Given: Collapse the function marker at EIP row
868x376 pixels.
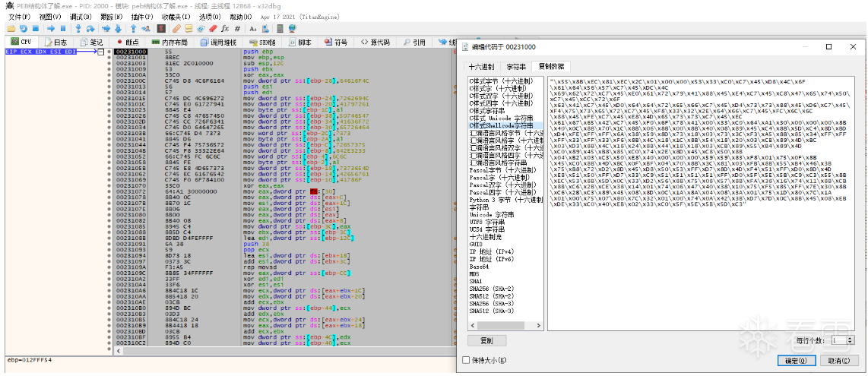Looking at the screenshot, I should [100, 52].
